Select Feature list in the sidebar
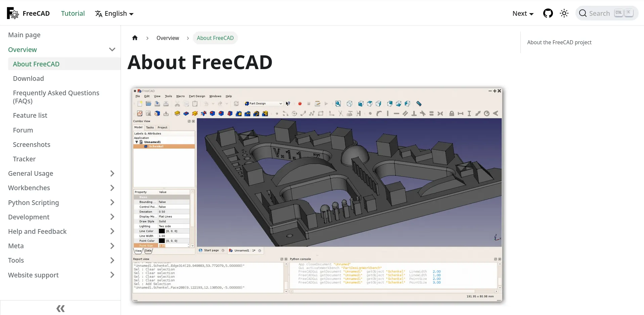Image resolution: width=644 pixels, height=315 pixels. click(30, 115)
